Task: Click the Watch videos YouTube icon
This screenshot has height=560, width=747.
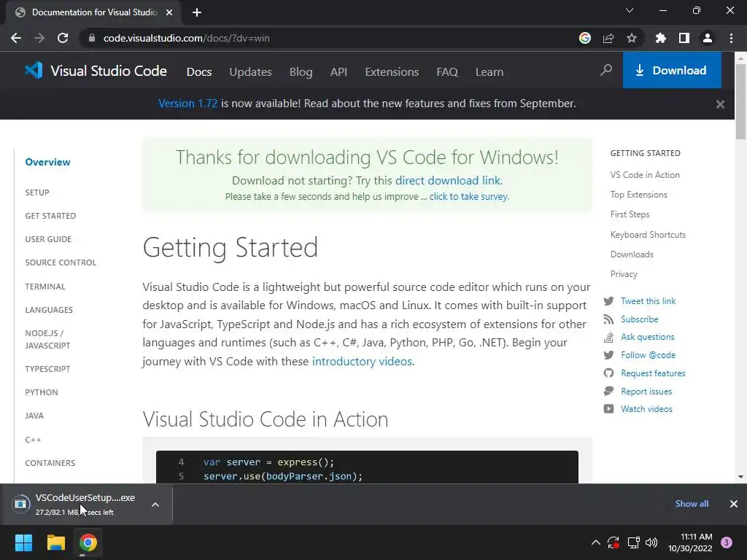Action: tap(609, 408)
